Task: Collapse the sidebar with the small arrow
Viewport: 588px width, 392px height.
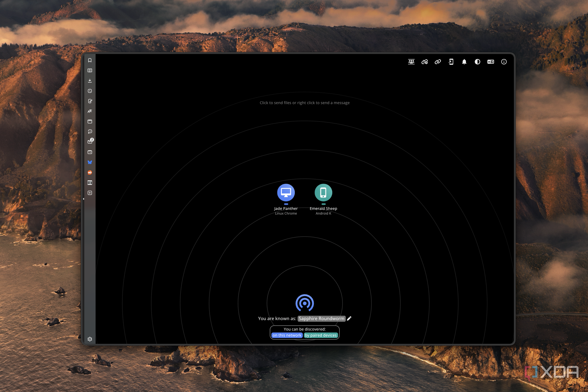Action: click(83, 199)
